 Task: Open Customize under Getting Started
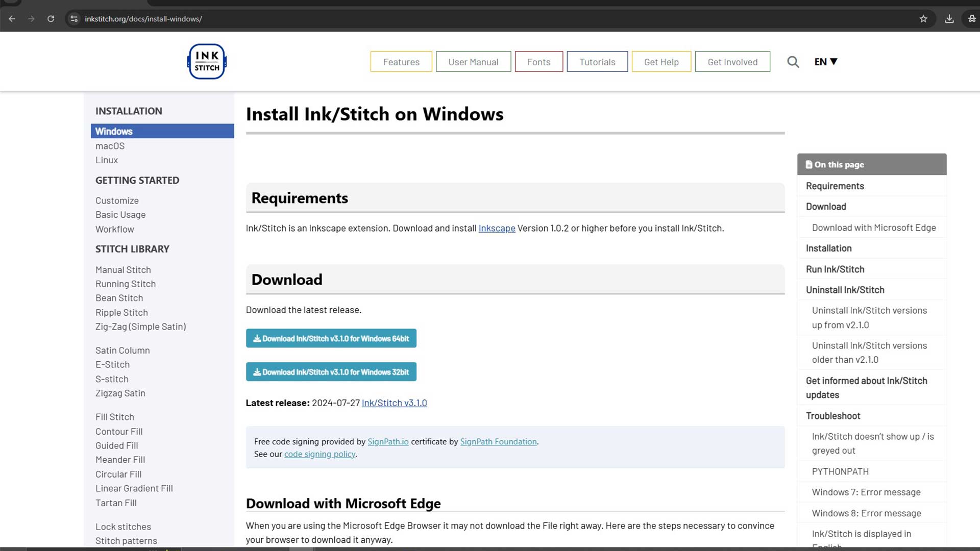coord(117,201)
